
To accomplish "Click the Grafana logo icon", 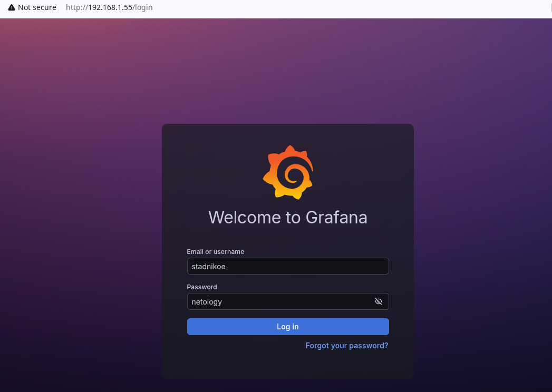I will click(x=288, y=172).
